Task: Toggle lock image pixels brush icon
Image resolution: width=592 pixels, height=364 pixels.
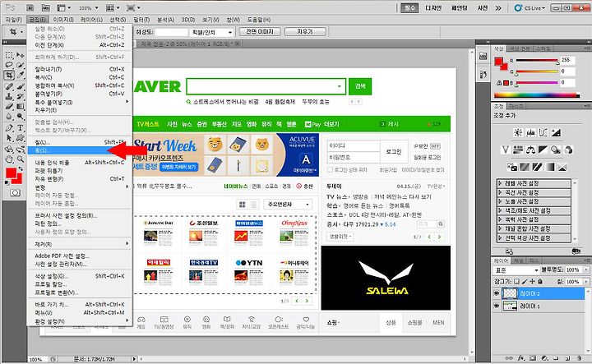Action: tap(525, 281)
